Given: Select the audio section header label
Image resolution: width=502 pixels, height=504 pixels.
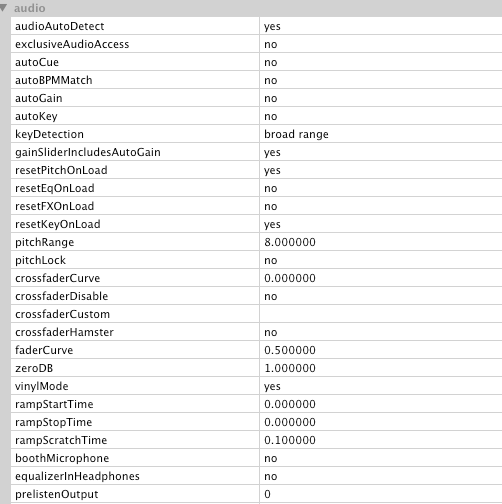Looking at the screenshot, I should 29,8.
